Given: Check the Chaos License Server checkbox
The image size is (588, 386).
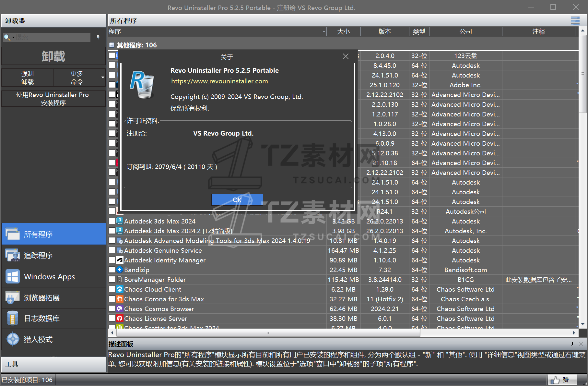Looking at the screenshot, I should click(x=112, y=319).
